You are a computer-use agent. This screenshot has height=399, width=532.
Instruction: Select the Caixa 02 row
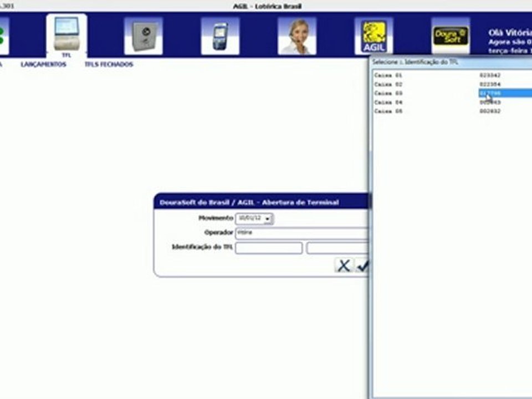(452, 84)
